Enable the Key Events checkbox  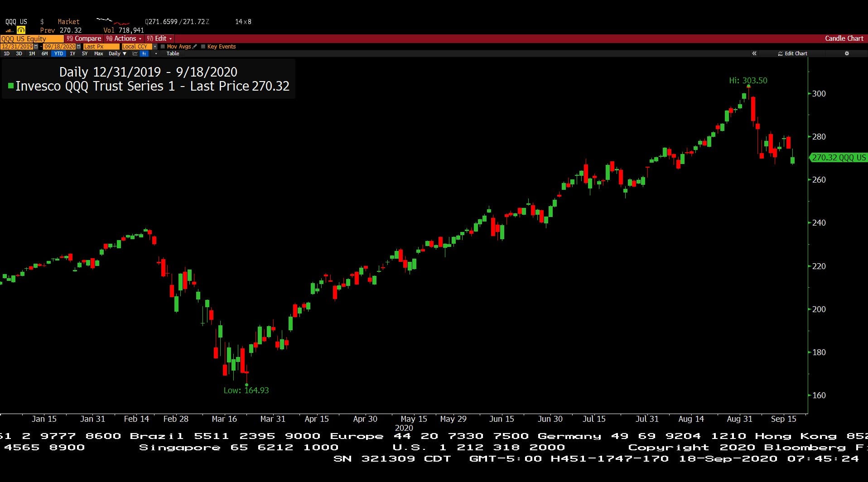(x=203, y=47)
